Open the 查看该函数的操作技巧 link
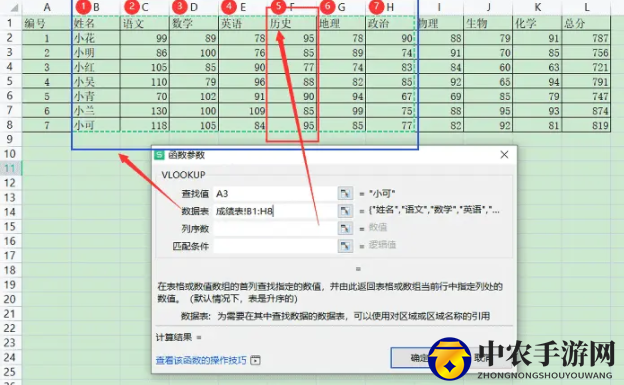624x385 pixels. point(201,360)
